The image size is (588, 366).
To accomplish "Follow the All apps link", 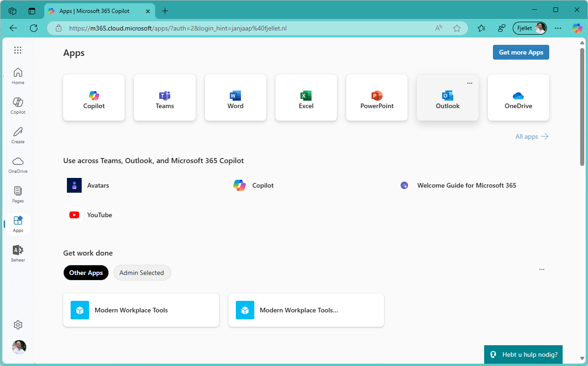I will coord(532,136).
